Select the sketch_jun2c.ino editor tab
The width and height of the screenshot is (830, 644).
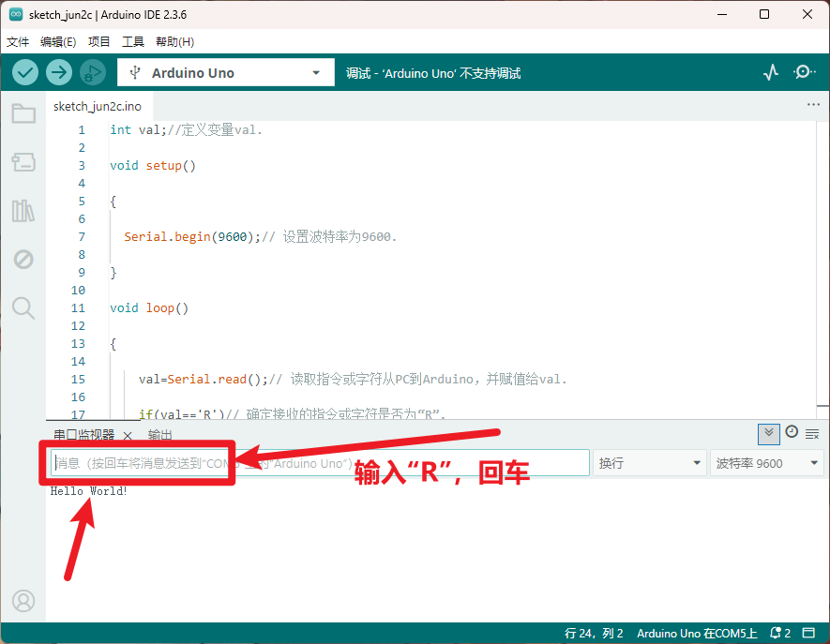point(98,106)
